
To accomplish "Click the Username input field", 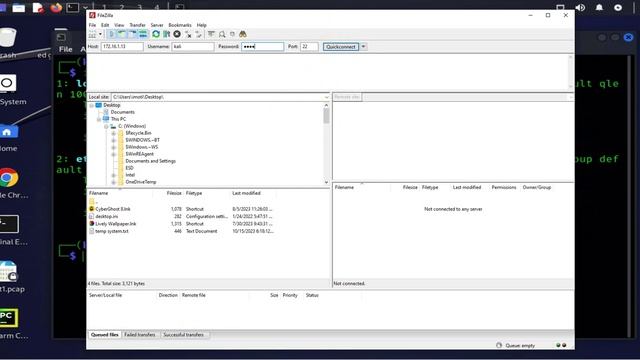I will click(193, 47).
